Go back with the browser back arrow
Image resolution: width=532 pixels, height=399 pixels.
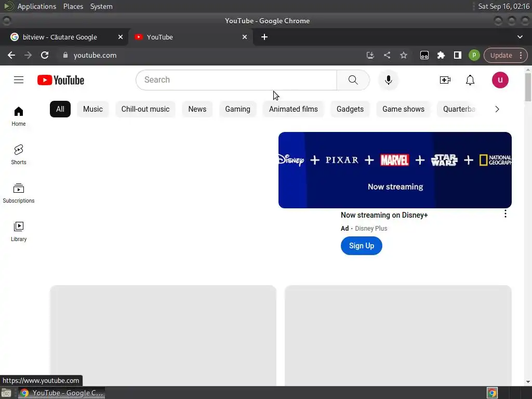tap(11, 55)
